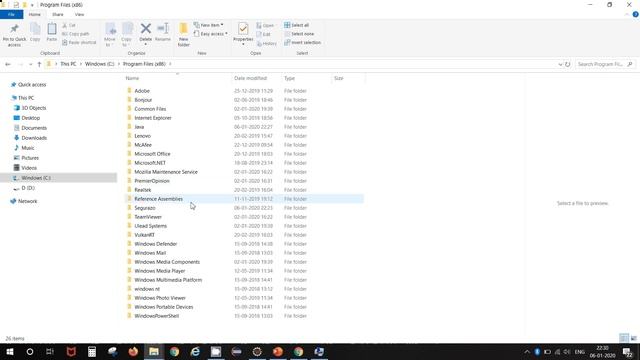Sort by the Name column header
Viewport: 640px width, 360px height.
132,78
